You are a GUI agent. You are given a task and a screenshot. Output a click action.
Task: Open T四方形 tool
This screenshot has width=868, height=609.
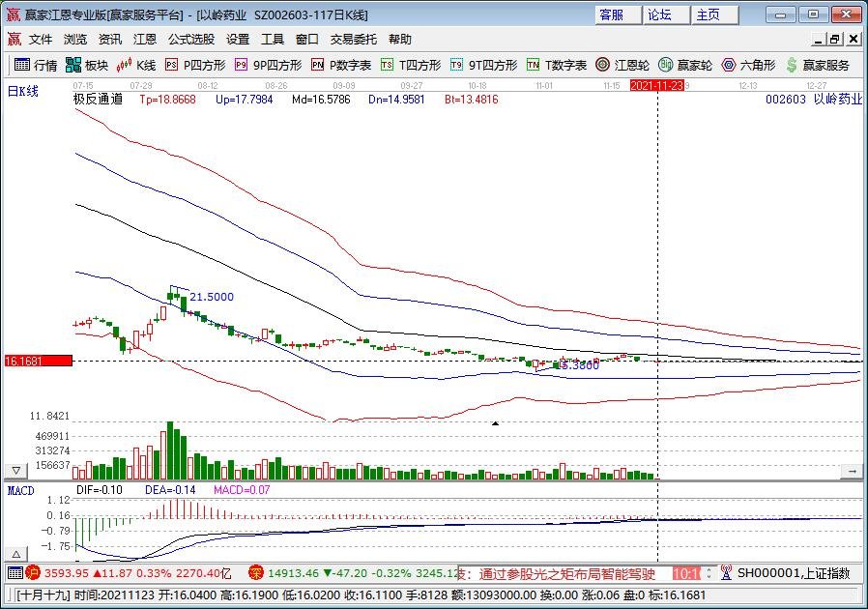click(411, 66)
